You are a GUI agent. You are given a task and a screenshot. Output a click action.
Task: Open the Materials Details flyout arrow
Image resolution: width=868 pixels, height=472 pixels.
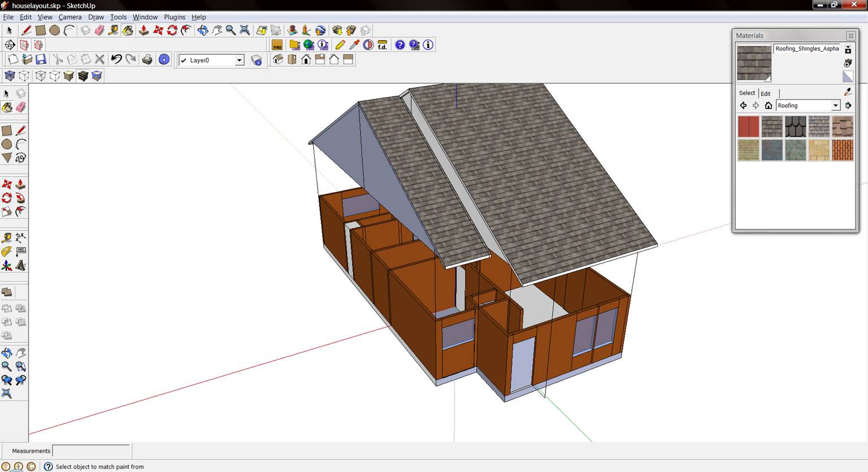848,106
